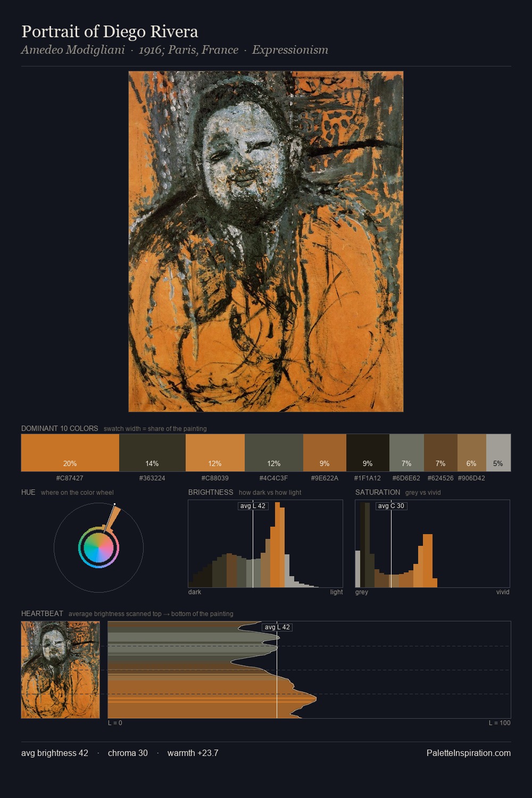Click the caption how dark vs how light
532x798 pixels.
(x=270, y=493)
